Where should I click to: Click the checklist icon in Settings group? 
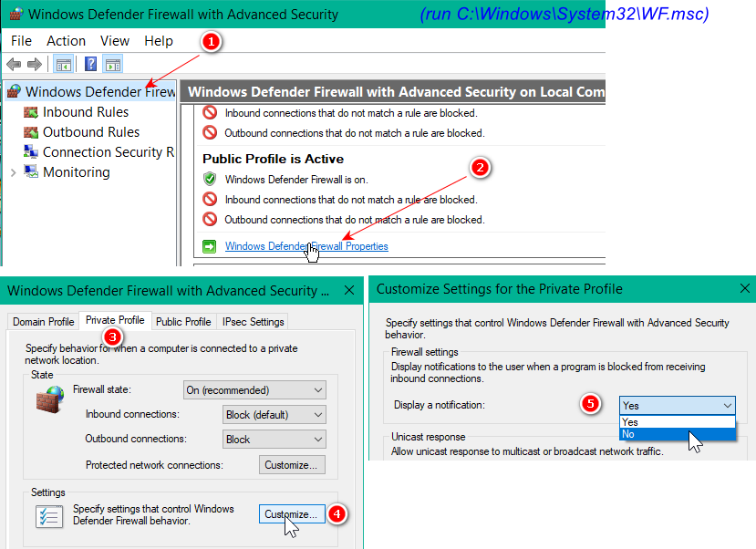49,516
